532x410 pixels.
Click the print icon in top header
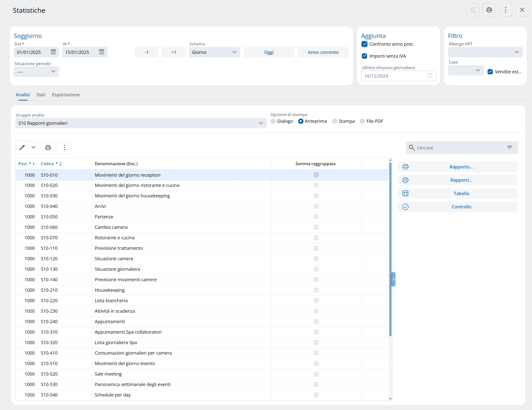[489, 10]
